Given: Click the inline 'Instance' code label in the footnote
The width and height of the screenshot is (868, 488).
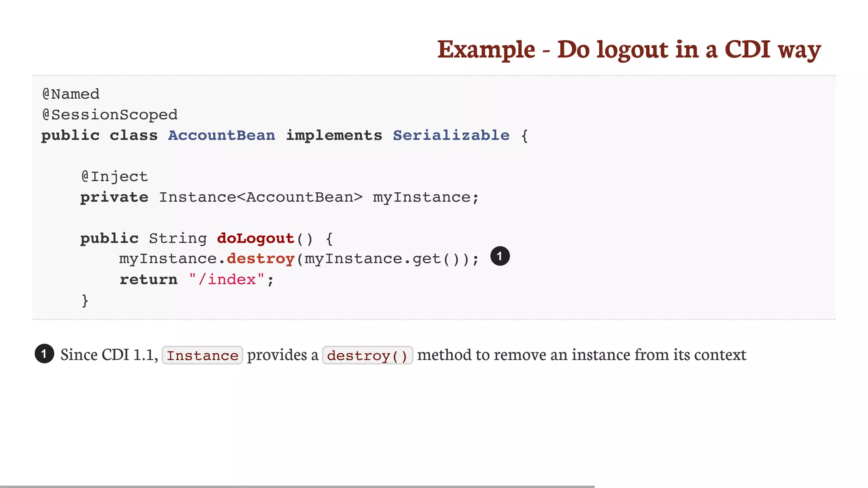Looking at the screenshot, I should [202, 355].
